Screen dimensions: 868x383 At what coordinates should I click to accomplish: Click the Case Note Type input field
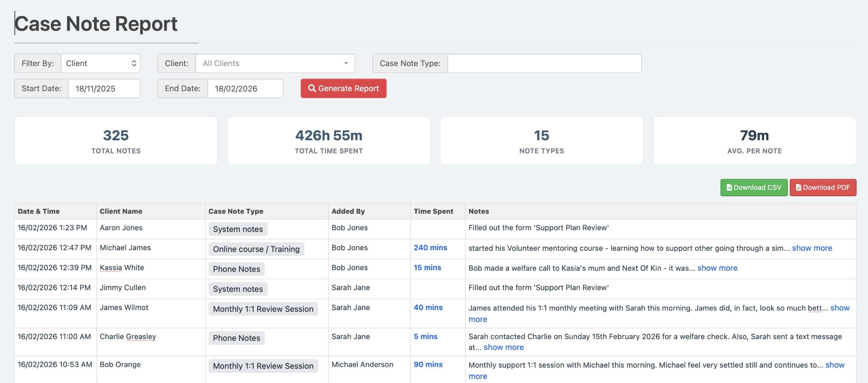[x=544, y=64]
